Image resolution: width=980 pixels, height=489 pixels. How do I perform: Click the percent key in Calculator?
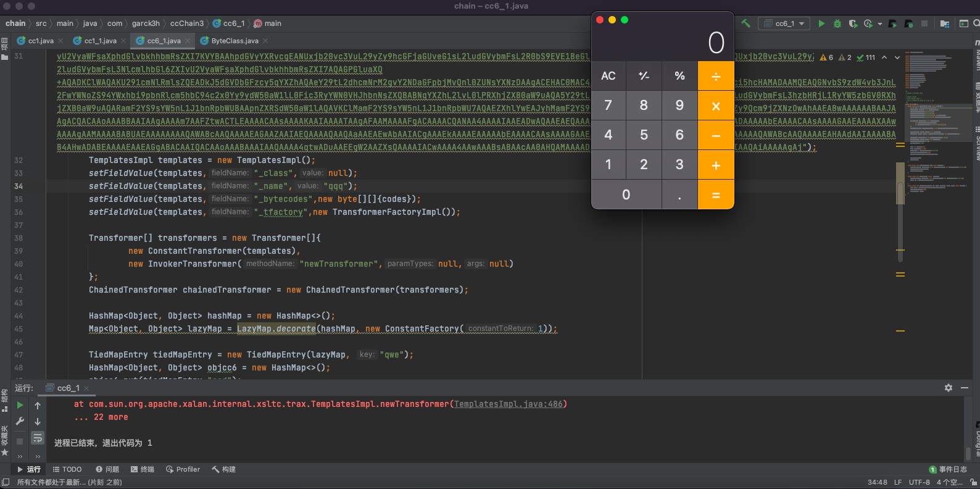(x=679, y=76)
